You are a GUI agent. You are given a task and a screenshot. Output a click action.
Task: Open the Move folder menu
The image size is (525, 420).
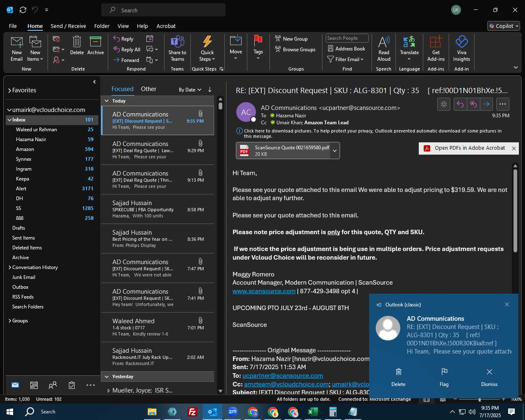[x=236, y=48]
